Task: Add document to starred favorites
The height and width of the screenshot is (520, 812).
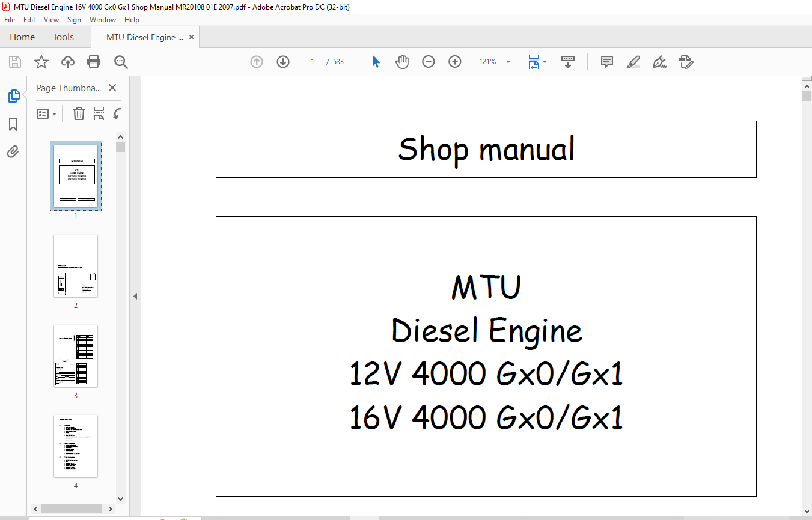Action: [41, 62]
